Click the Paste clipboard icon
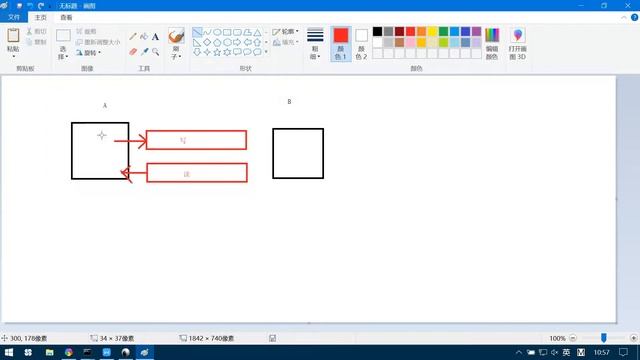This screenshot has width=640, height=360. coord(13,36)
